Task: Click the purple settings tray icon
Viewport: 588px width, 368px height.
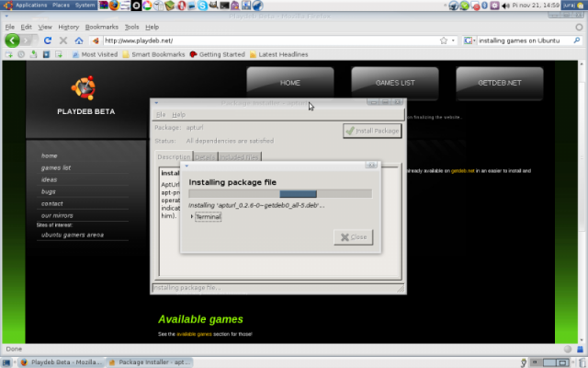Action: pos(494,6)
